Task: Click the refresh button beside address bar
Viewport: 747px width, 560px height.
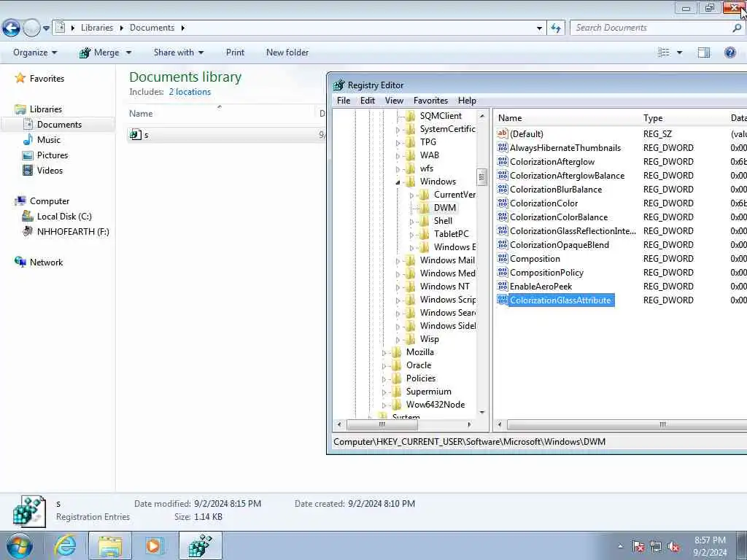Action: click(555, 28)
